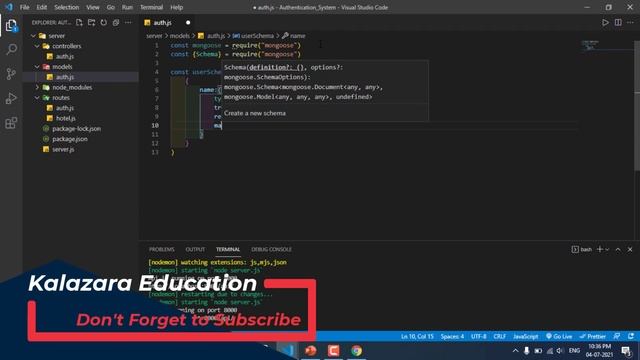Open auth.js under routes folder
The width and height of the screenshot is (640, 360).
[64, 108]
